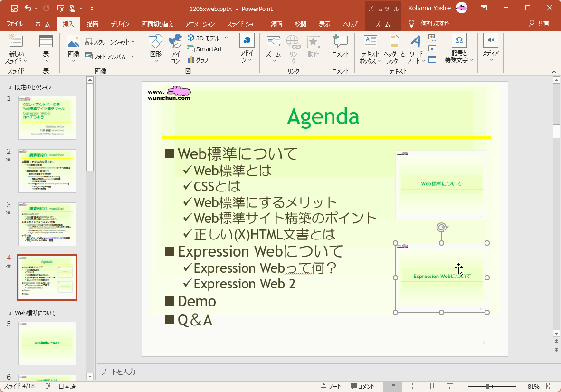Insert a new slide (新しいスライド) icon

[16, 41]
